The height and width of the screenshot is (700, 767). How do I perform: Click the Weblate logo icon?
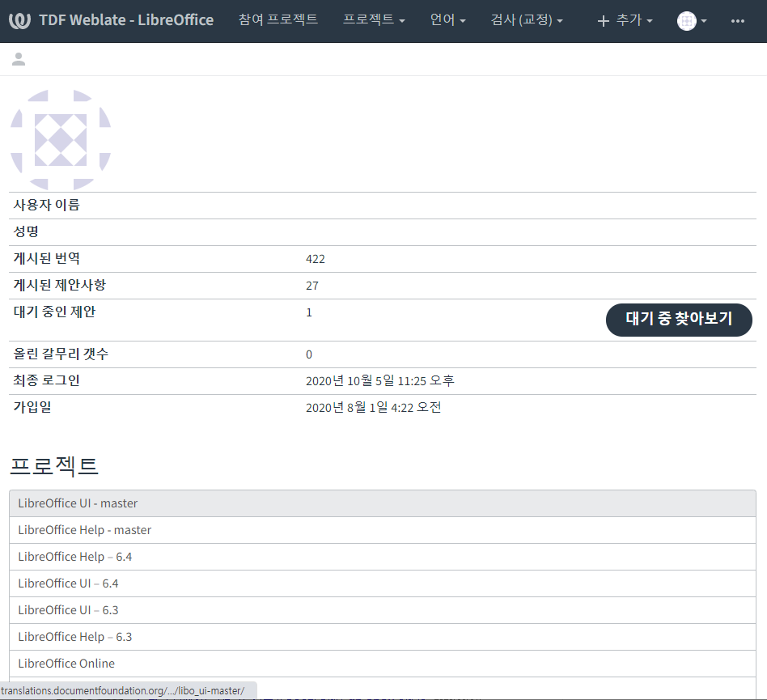(x=20, y=20)
